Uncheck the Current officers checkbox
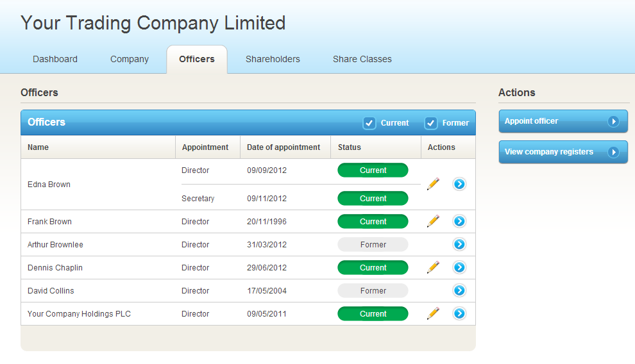The height and width of the screenshot is (364, 635). [369, 123]
